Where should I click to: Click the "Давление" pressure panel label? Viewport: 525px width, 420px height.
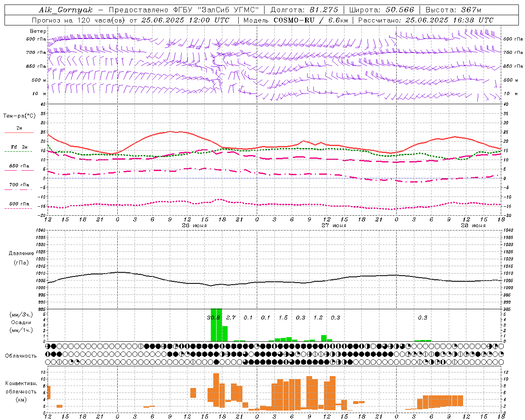21,253
